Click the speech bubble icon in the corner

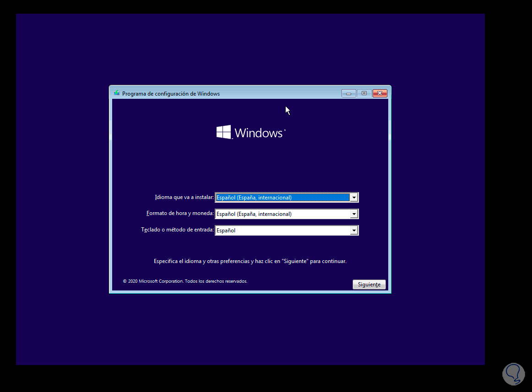[513, 374]
